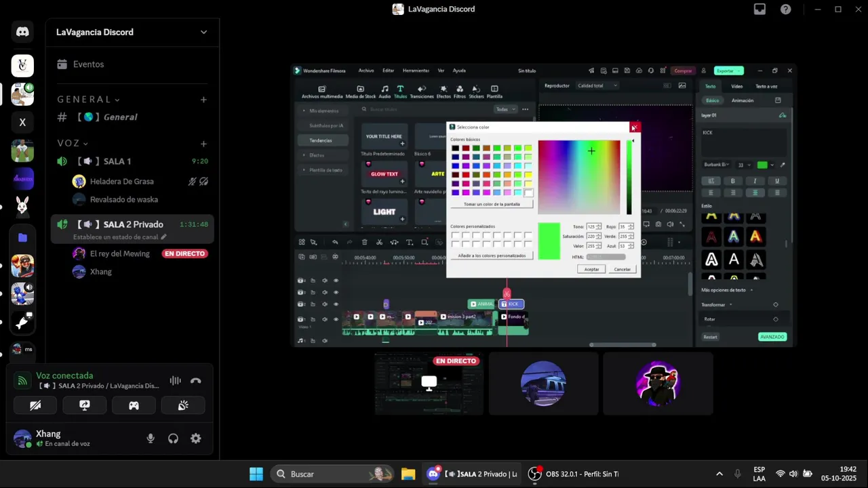The image size is (868, 488).
Task: Open Discord direct messages home icon
Action: point(22,32)
